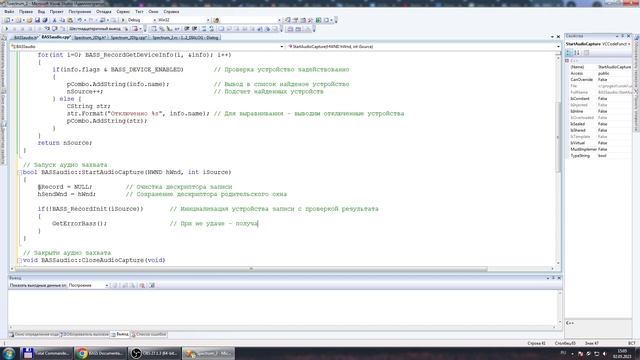The width and height of the screenshot is (640, 360).
Task: Click the Solution Explorer toolbar icon
Action: pos(288,20)
